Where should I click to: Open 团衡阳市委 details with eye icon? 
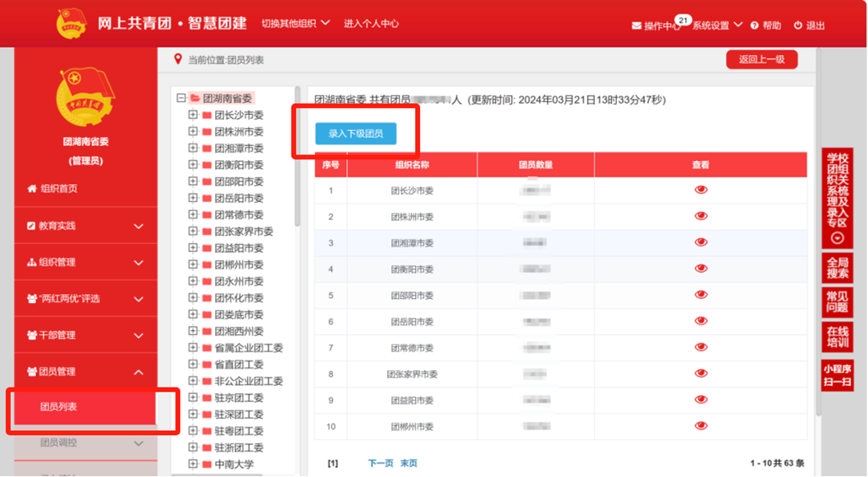pyautogui.click(x=701, y=268)
